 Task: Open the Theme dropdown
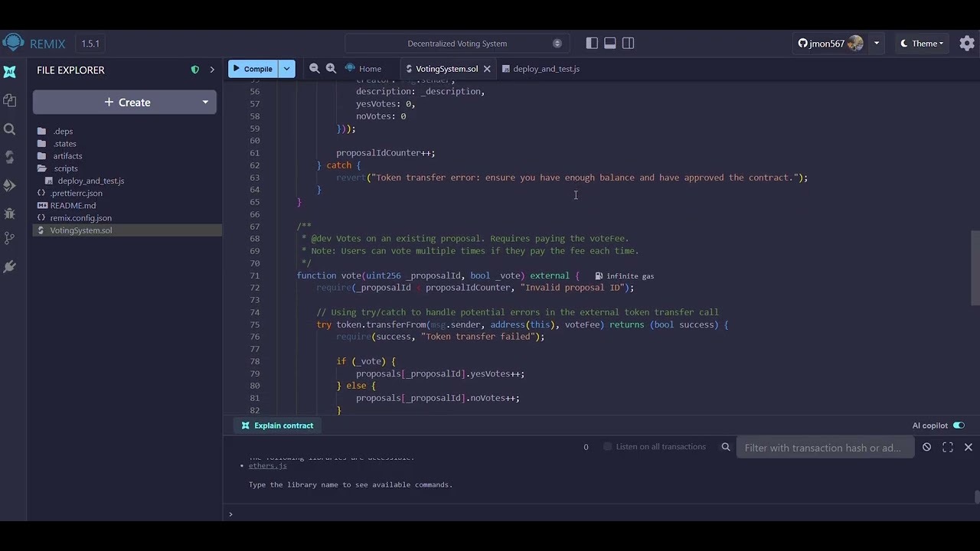click(x=922, y=44)
